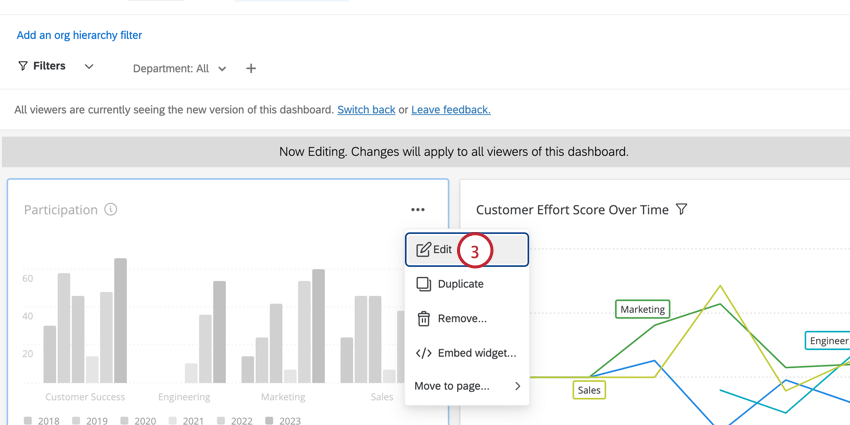The width and height of the screenshot is (850, 425).
Task: Click the Switch back link
Action: [x=366, y=110]
